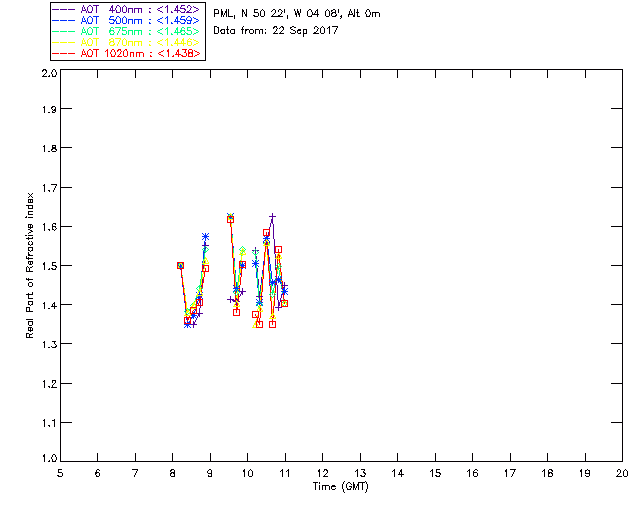This screenshot has width=640, height=512.
Task: Click the purple dashed line sample in the legend
Action: (x=64, y=9)
